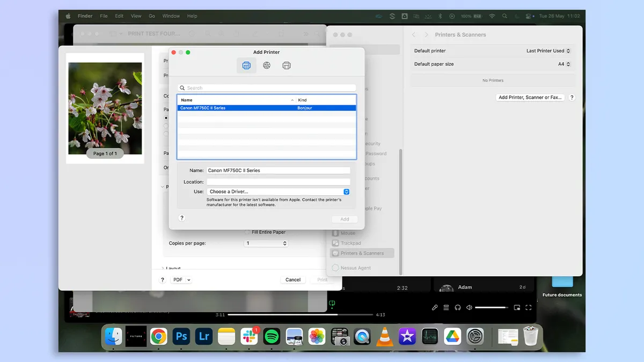Open VLC media player from Dock

[x=384, y=336]
